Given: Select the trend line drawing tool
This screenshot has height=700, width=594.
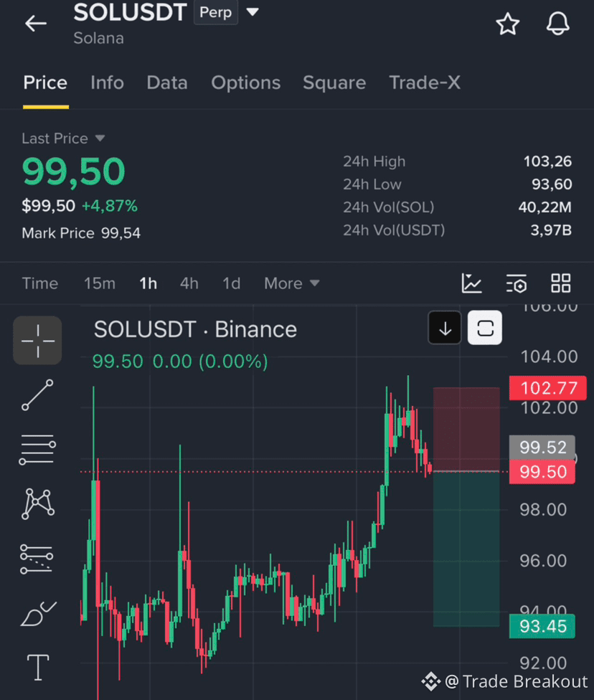Looking at the screenshot, I should tap(37, 395).
